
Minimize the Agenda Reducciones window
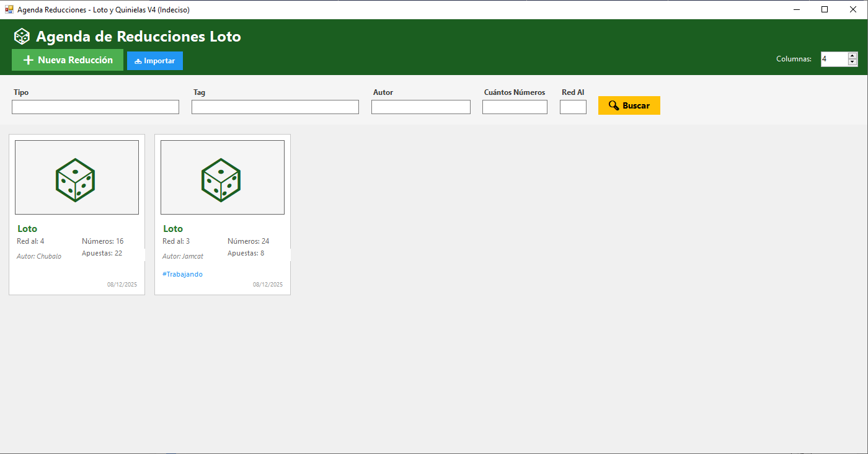(x=796, y=9)
